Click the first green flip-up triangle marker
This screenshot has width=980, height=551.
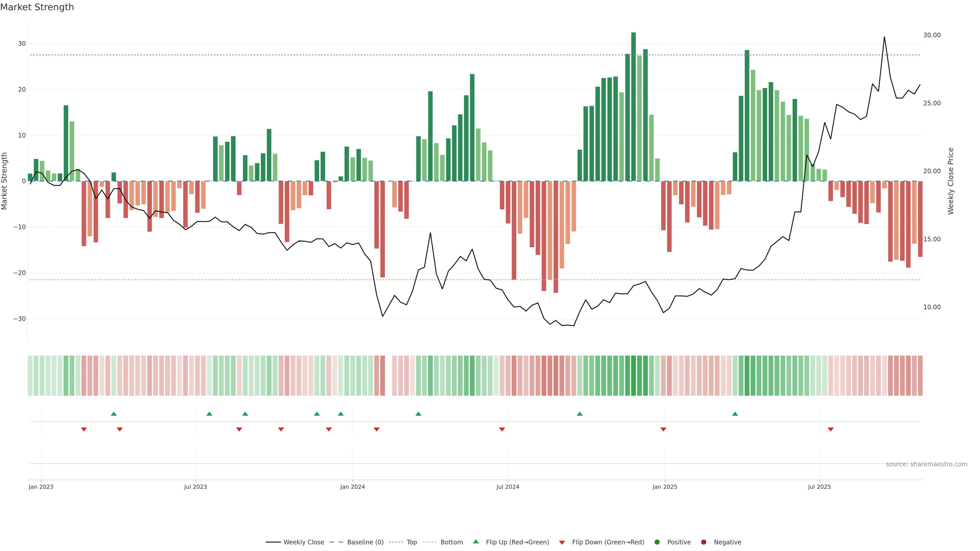click(113, 414)
